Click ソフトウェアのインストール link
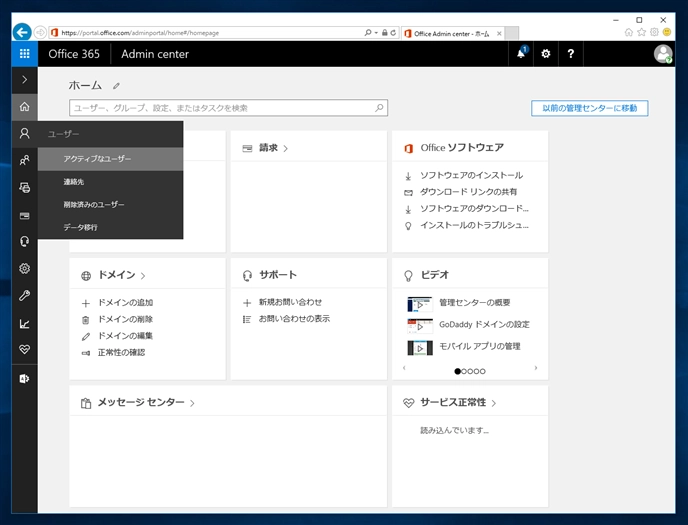The height and width of the screenshot is (525, 688). click(471, 175)
